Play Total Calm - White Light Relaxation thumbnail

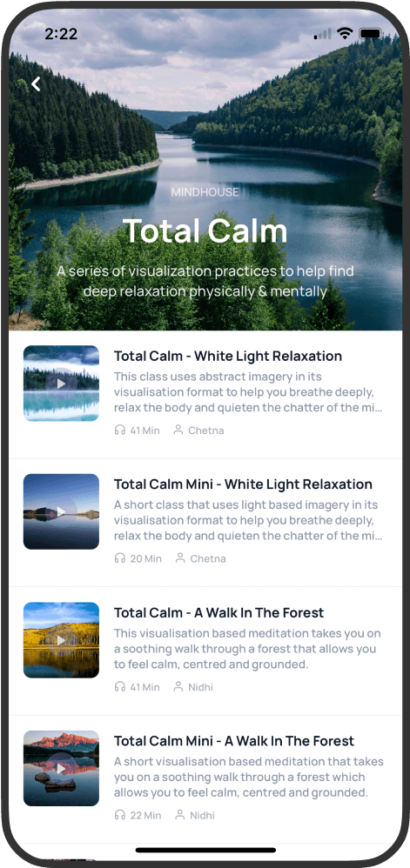click(61, 383)
